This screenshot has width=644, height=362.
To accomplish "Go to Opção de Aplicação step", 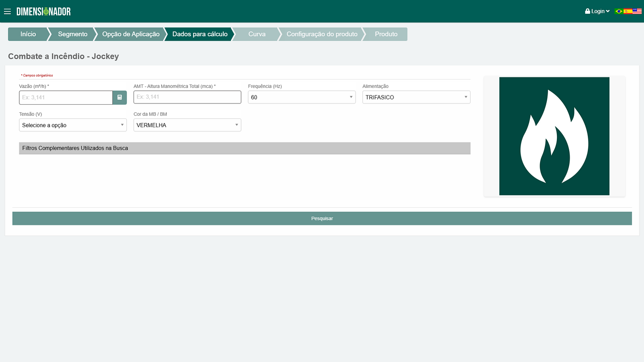I will [130, 34].
